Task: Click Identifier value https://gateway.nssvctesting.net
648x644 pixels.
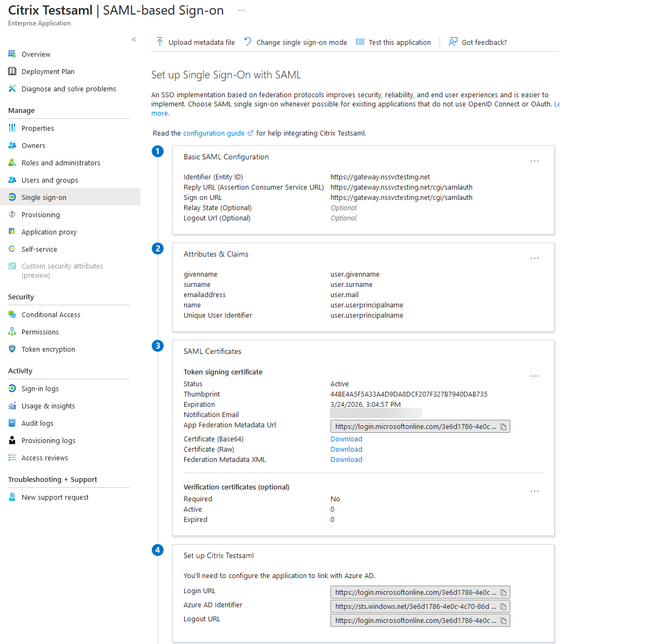Action: pyautogui.click(x=380, y=177)
